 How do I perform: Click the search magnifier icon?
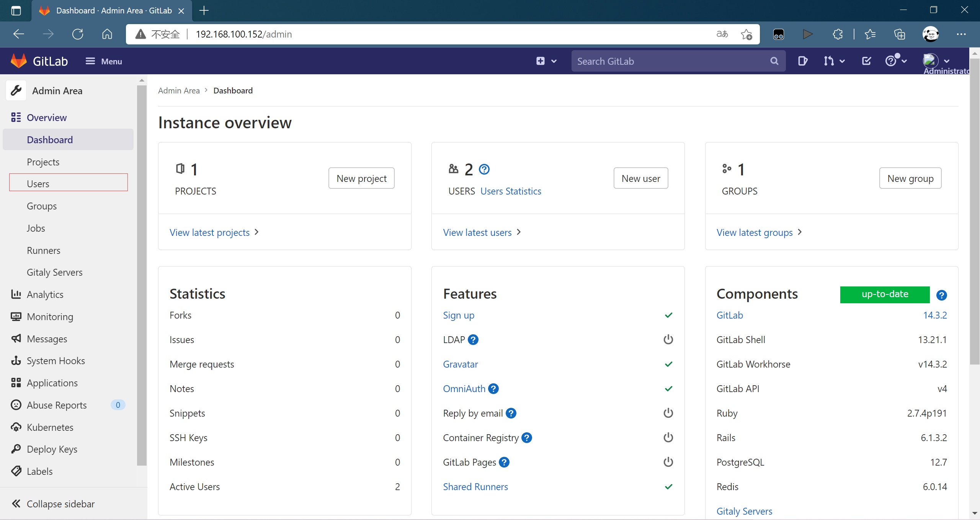click(x=774, y=61)
